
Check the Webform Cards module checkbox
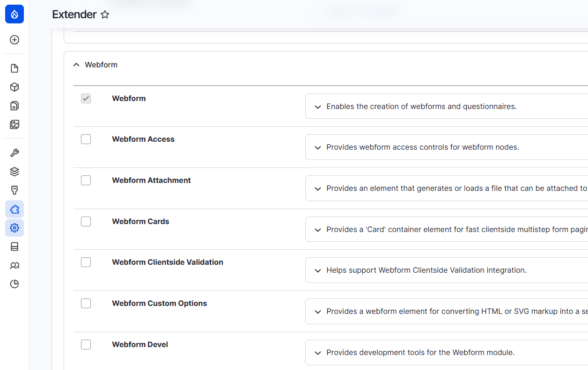tap(86, 221)
